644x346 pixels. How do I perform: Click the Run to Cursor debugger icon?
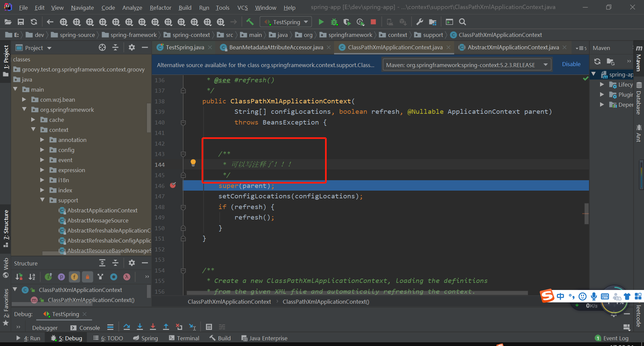point(193,327)
